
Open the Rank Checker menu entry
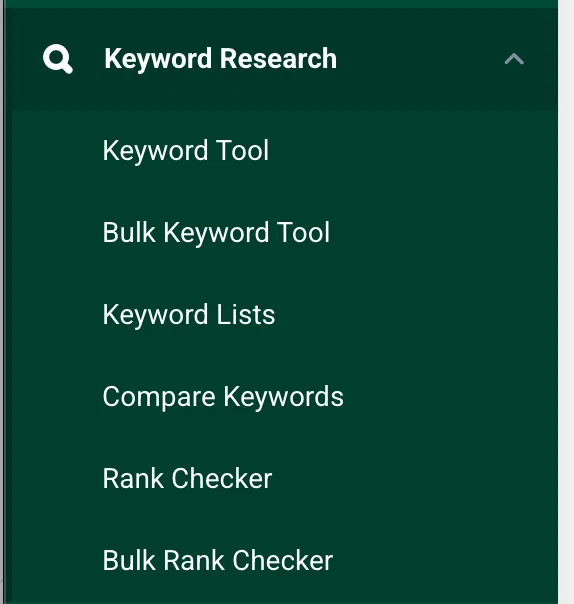point(187,478)
